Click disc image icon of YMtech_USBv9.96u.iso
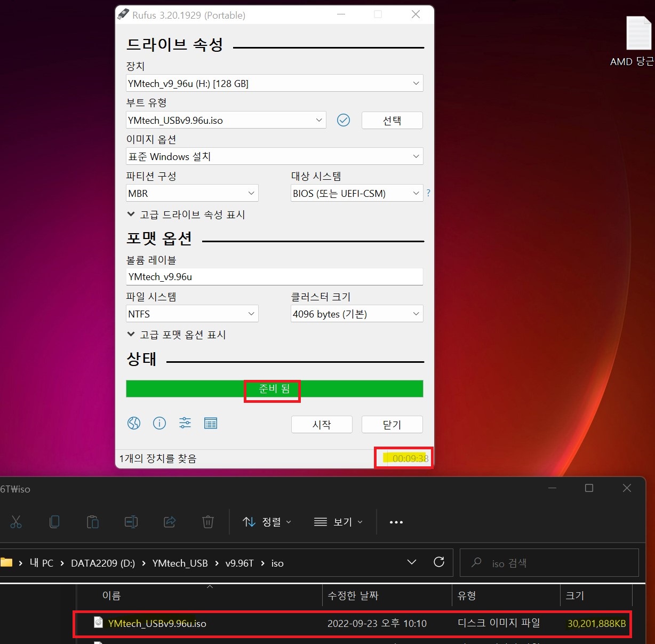This screenshot has width=655, height=644. point(98,622)
